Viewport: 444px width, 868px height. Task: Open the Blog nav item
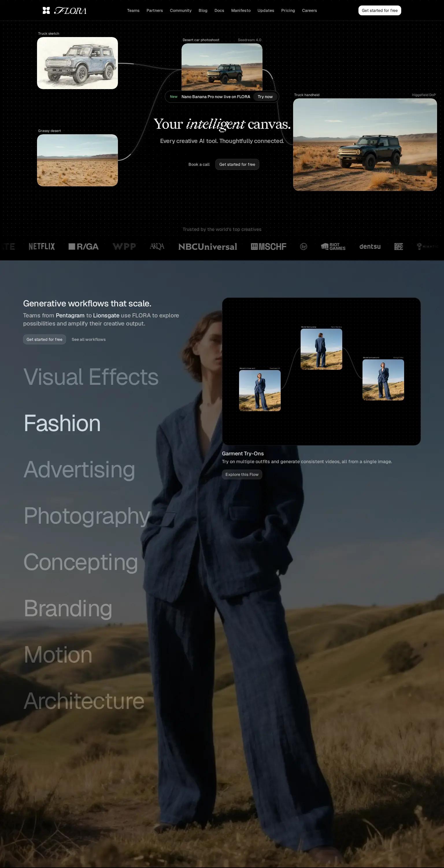pos(203,10)
